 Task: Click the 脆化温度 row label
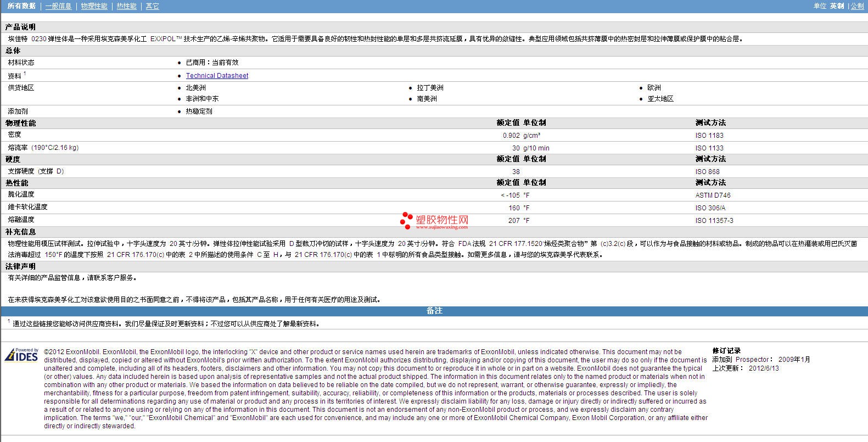pyautogui.click(x=21, y=194)
